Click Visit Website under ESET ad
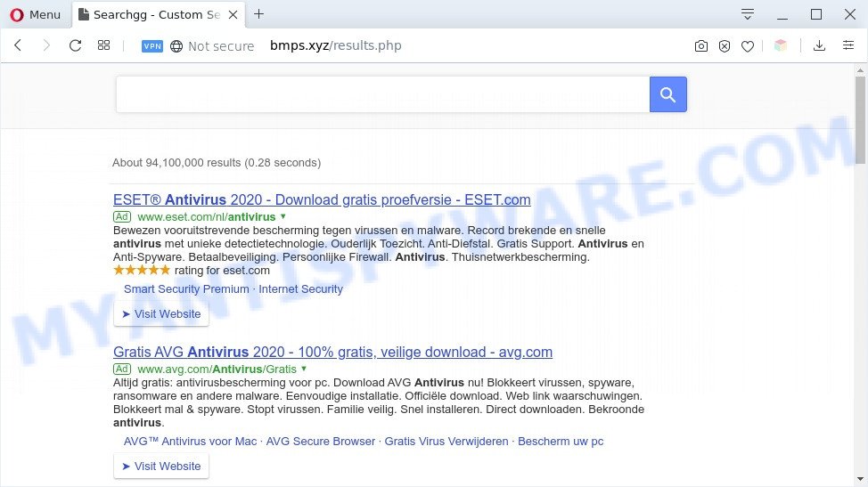The width and height of the screenshot is (868, 487). pos(161,314)
